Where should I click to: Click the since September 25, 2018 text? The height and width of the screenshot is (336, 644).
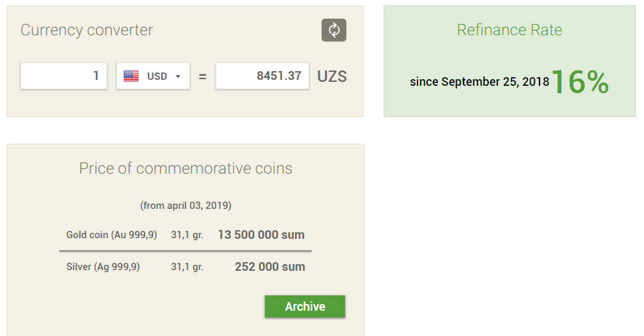coord(480,82)
